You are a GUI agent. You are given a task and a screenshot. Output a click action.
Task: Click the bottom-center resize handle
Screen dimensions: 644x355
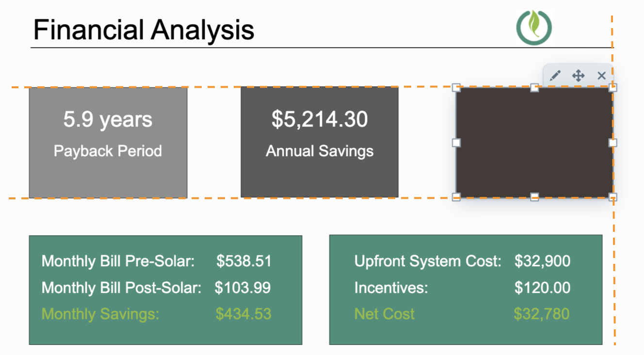534,197
